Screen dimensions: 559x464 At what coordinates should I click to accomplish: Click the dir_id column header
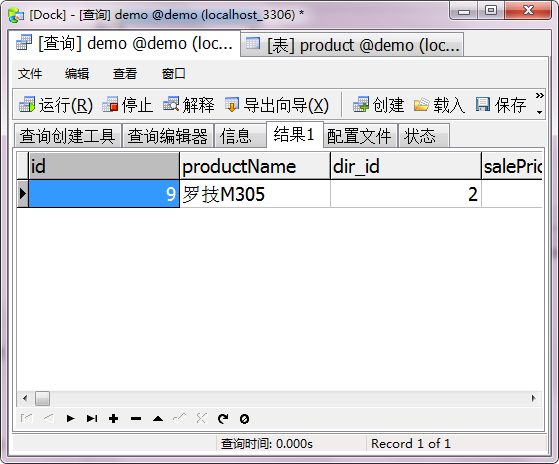406,166
